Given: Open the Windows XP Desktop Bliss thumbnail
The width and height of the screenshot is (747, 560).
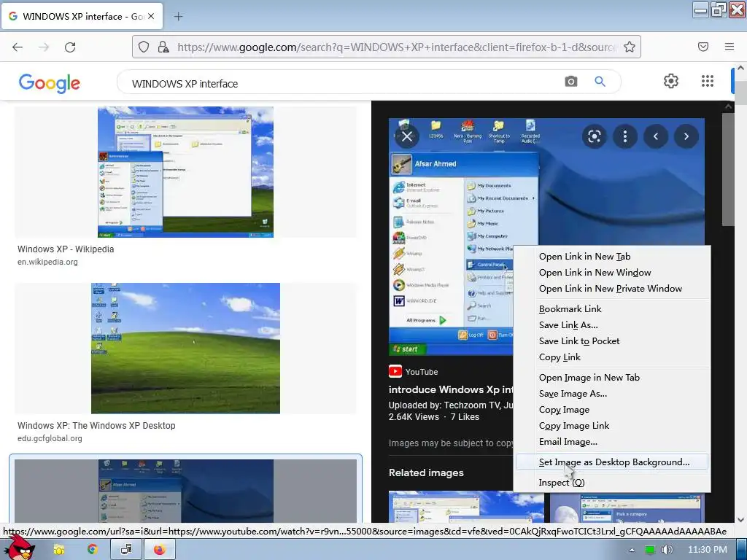Looking at the screenshot, I should pos(185,348).
